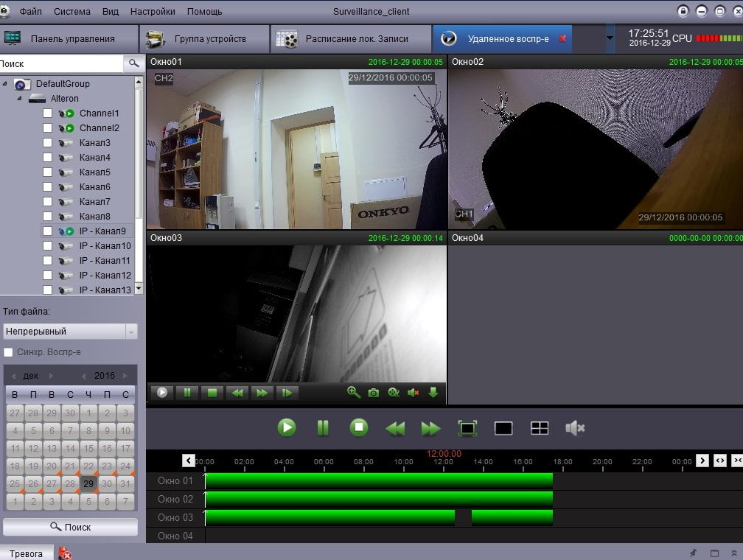The image size is (743, 560).
Task: Click the Поиск button below calendar
Action: (70, 527)
